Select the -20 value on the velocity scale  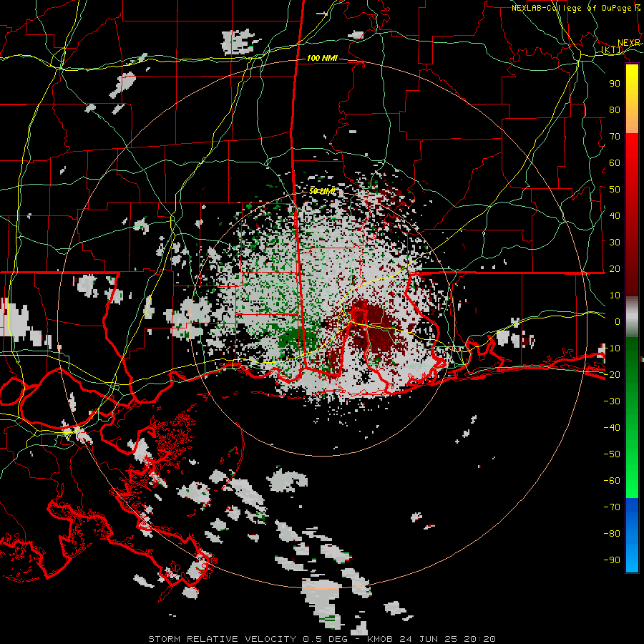pos(612,374)
